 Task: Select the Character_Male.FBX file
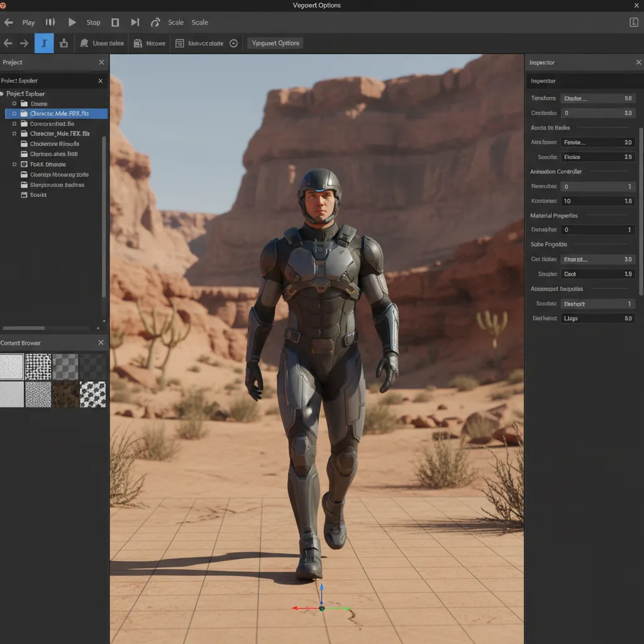click(60, 113)
